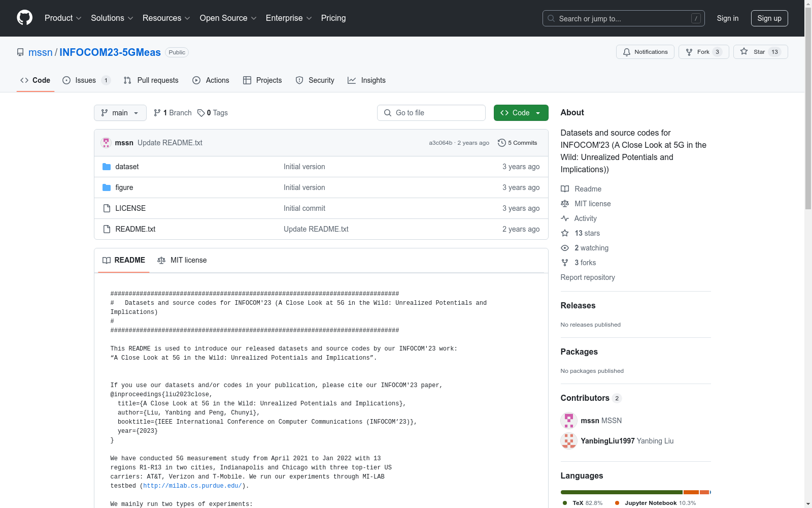
Task: View 13 stars stargazers
Action: [581, 233]
